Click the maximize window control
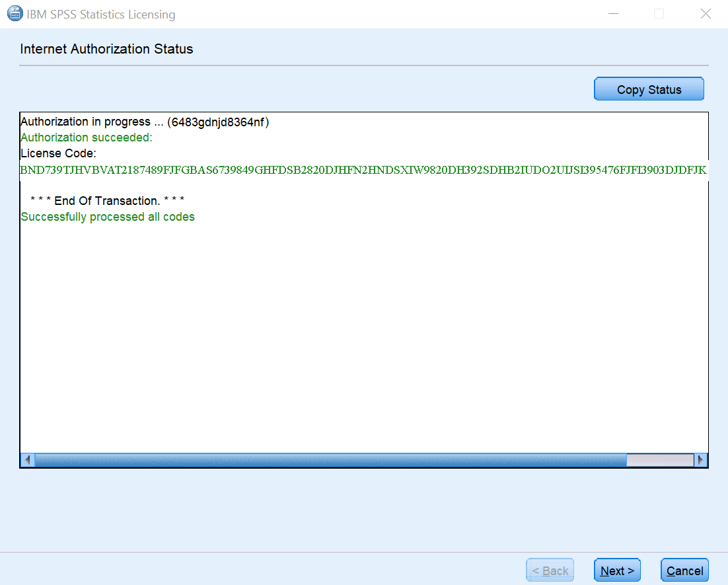728x585 pixels. click(659, 13)
